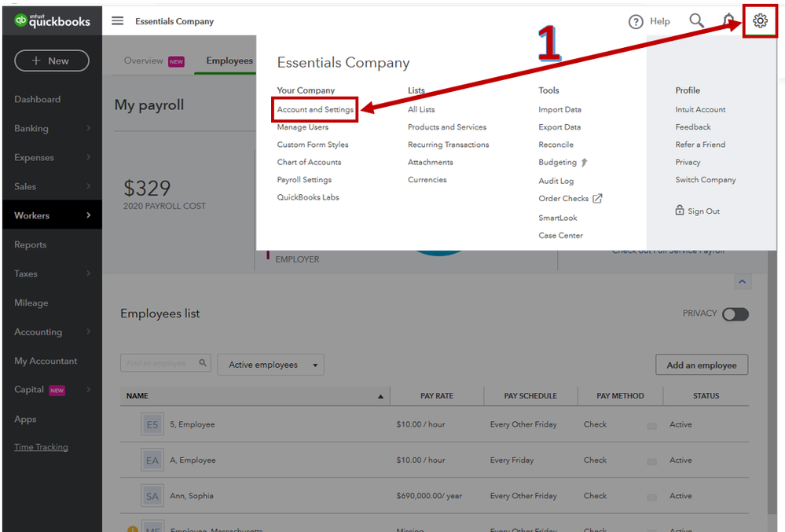Image resolution: width=785 pixels, height=532 pixels.
Task: Open the Help question mark icon
Action: tap(636, 21)
